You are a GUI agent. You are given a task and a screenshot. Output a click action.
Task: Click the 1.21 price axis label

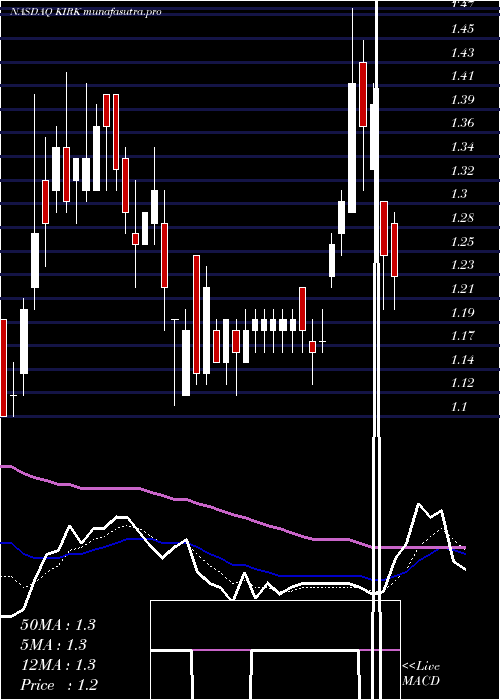tap(462, 288)
